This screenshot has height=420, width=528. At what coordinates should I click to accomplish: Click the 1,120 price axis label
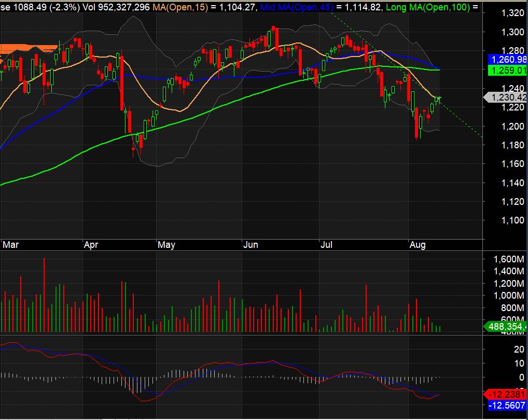(x=512, y=202)
